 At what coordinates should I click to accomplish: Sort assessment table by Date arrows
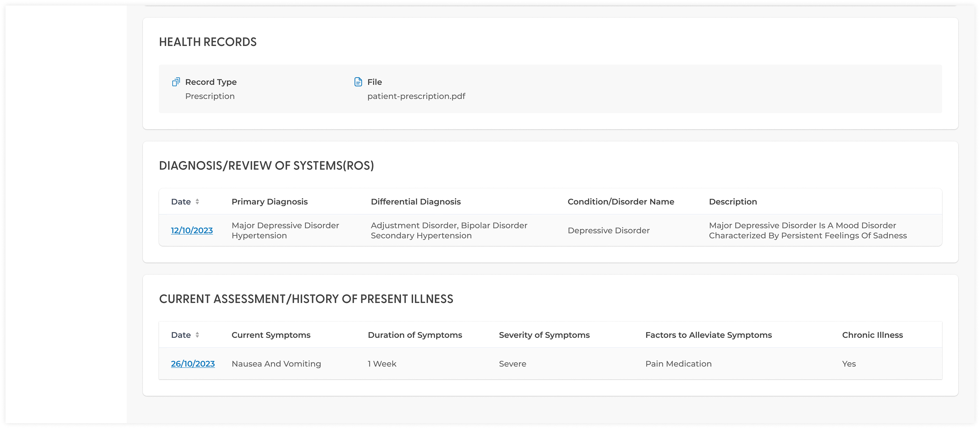coord(197,335)
